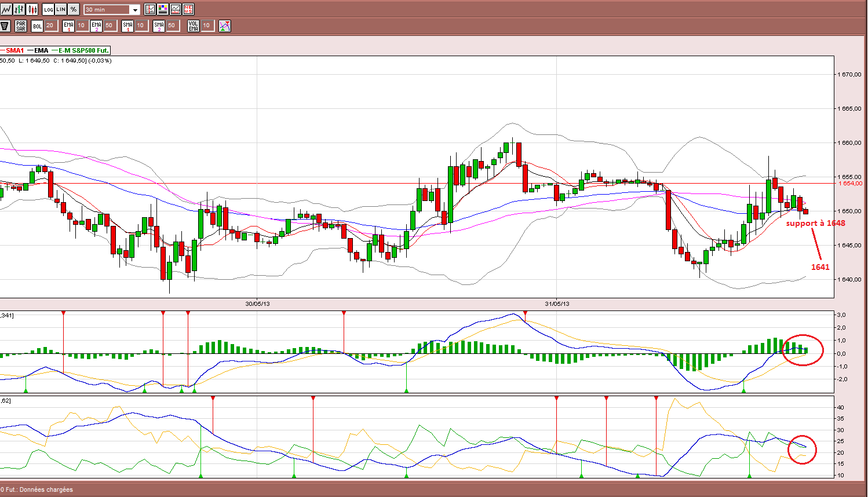Edit the EMA 2 period field
Screen dimensions: 868x497
110,25
